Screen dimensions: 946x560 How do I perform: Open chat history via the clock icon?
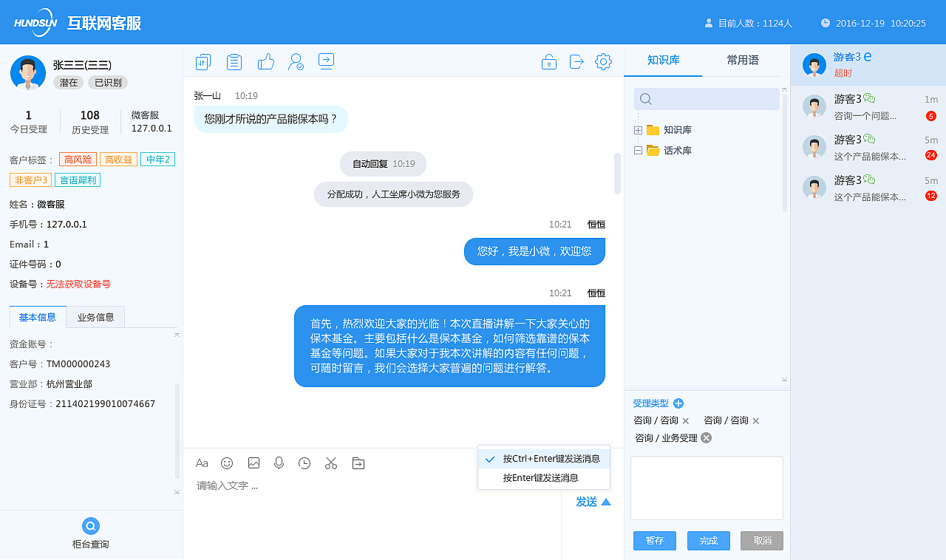coord(304,463)
